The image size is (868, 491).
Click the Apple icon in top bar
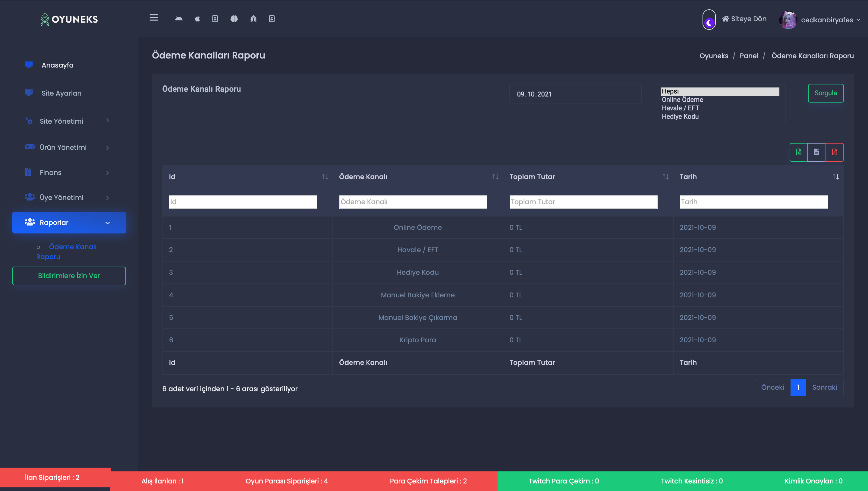(x=197, y=19)
